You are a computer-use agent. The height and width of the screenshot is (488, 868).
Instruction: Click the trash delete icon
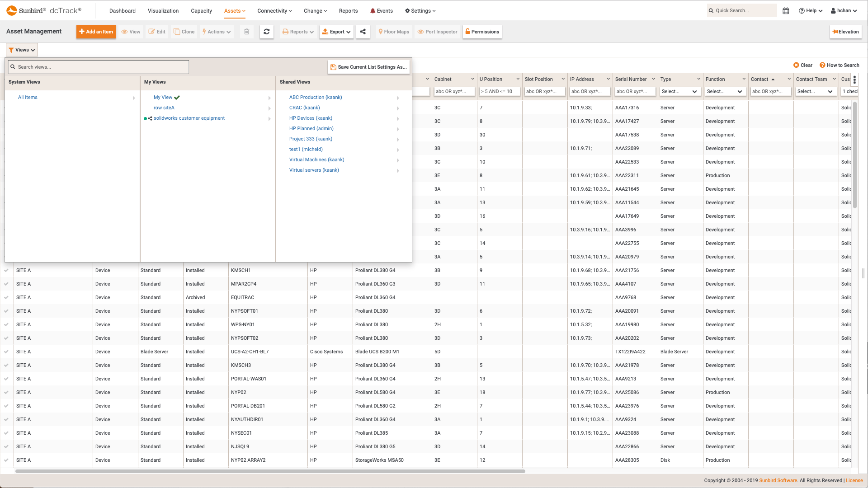[247, 32]
